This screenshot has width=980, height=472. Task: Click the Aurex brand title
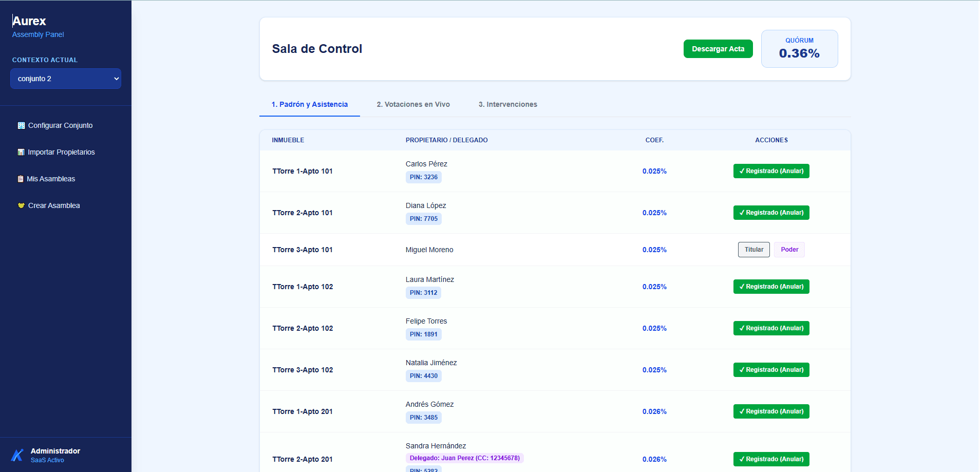(29, 21)
